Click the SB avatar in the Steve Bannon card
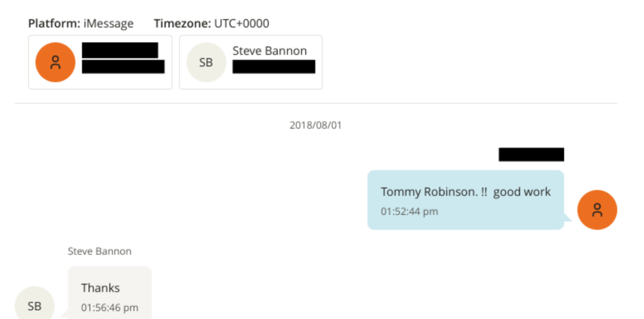 [206, 63]
